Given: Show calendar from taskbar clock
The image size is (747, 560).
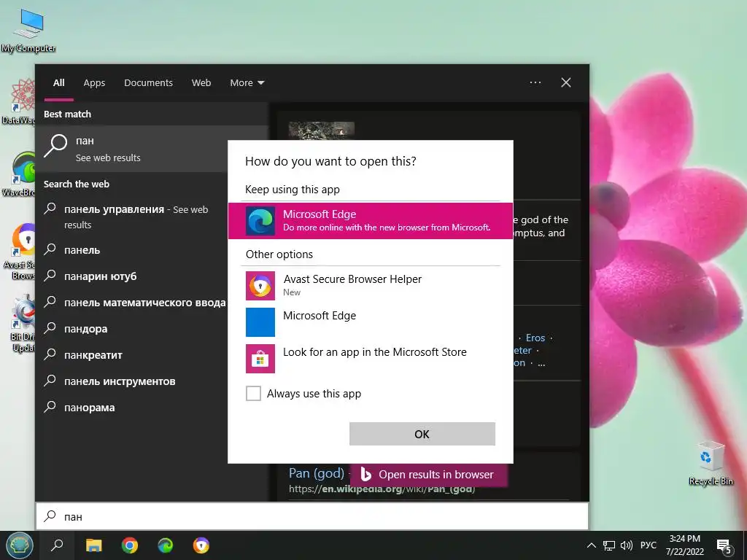Looking at the screenshot, I should tap(684, 545).
